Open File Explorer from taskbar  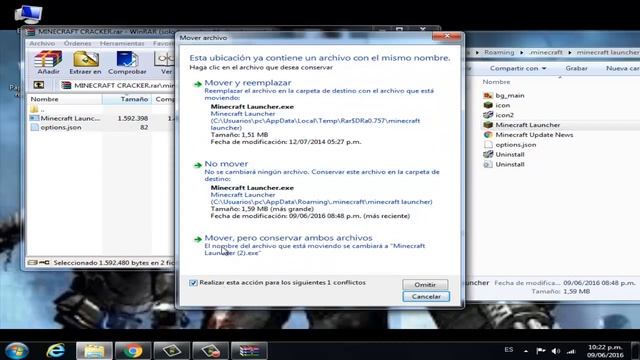pos(94,351)
